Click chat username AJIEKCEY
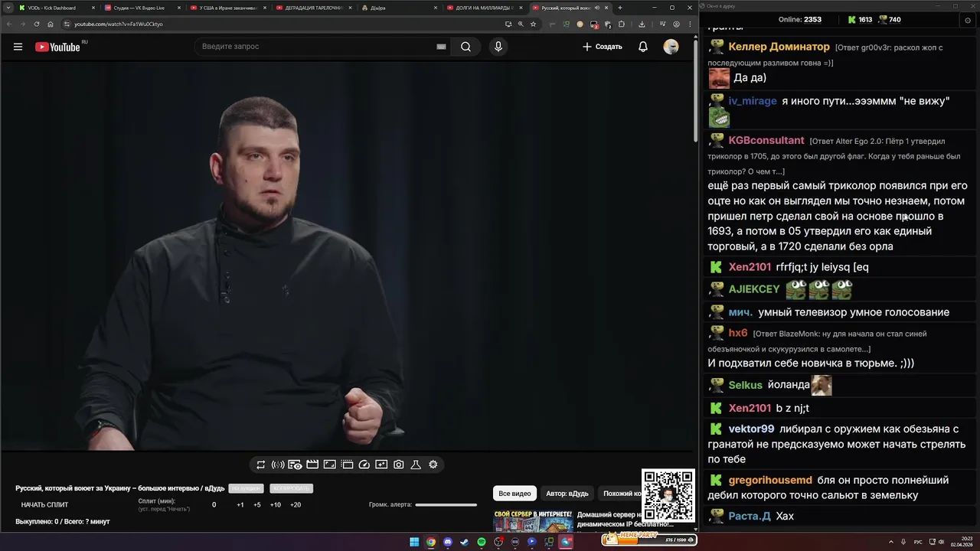This screenshot has width=980, height=551. click(754, 289)
